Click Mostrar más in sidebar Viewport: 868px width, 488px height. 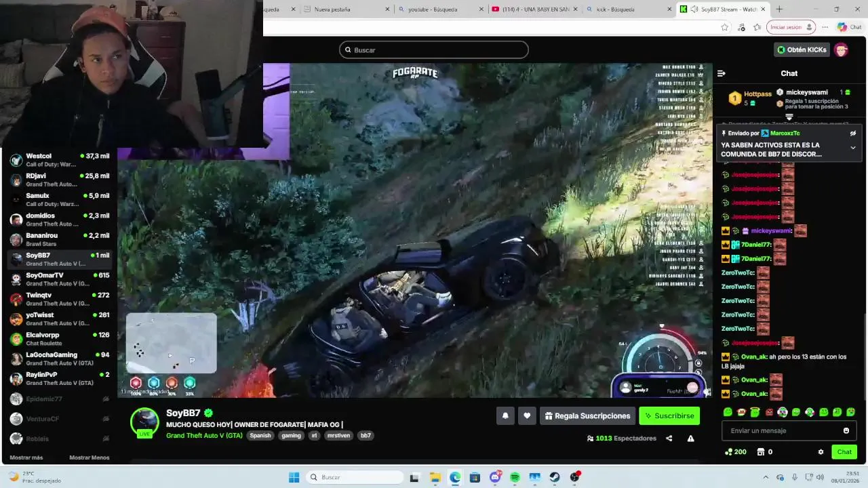coord(26,457)
